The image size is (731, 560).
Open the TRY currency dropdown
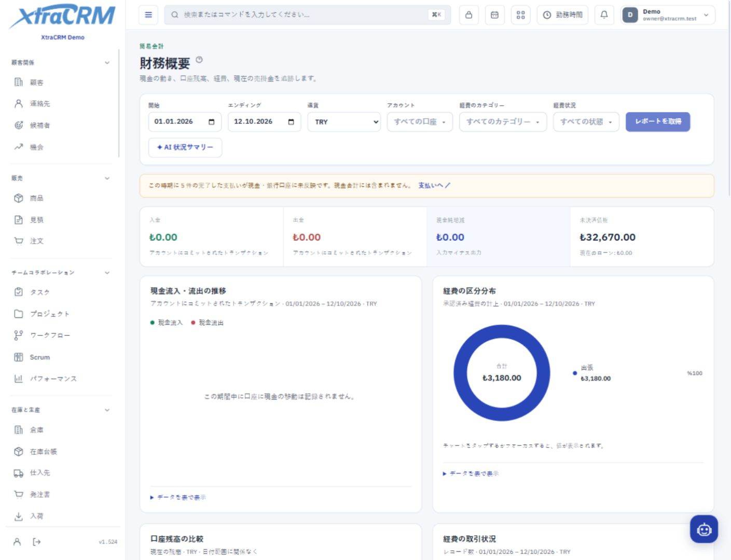[x=344, y=122]
